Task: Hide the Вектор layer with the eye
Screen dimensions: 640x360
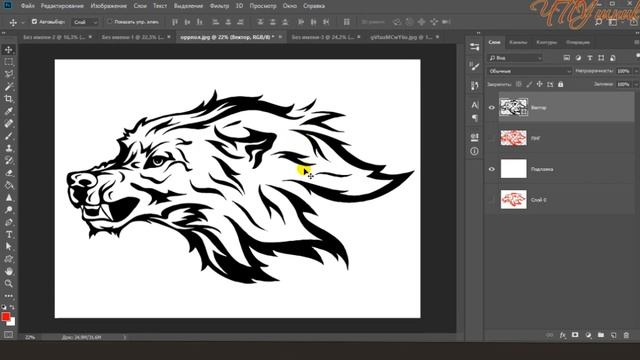Action: point(491,108)
